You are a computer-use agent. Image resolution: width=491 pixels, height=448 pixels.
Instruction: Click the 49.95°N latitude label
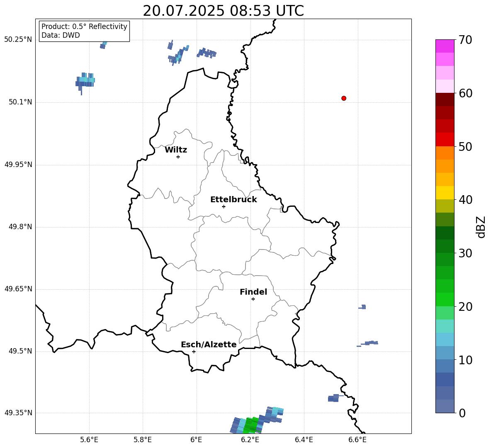click(x=18, y=165)
